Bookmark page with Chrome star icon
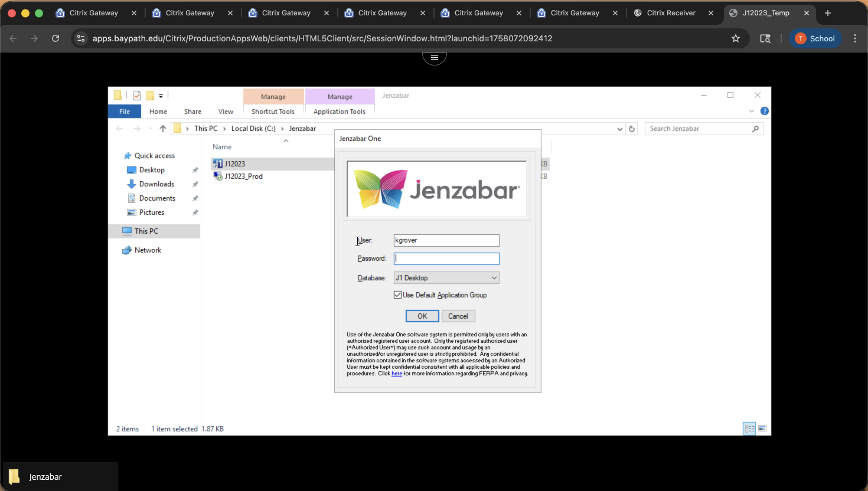The image size is (868, 491). 736,38
